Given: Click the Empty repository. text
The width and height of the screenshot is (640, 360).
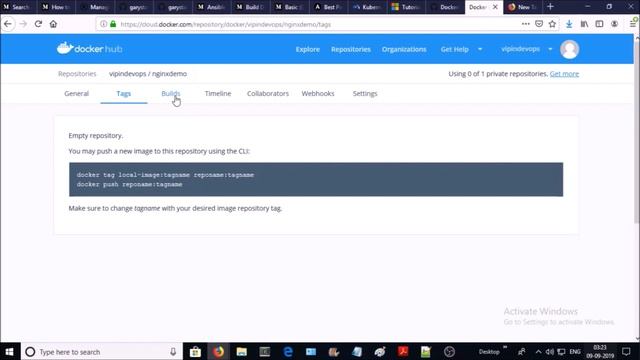Looking at the screenshot, I should coord(96,136).
